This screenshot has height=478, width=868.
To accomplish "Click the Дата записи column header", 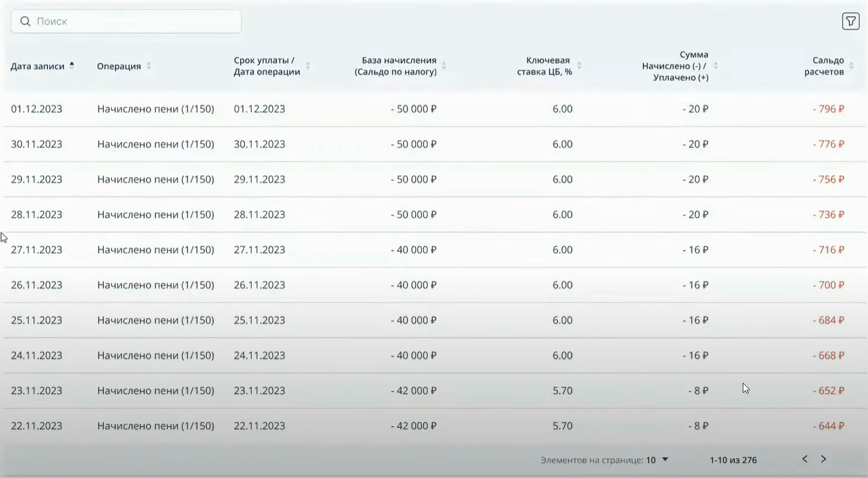I will pos(38,66).
